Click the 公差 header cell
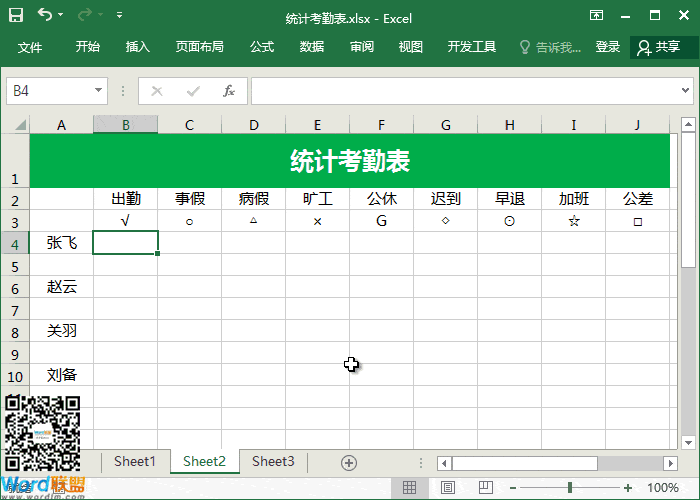700x500 pixels. [x=638, y=199]
